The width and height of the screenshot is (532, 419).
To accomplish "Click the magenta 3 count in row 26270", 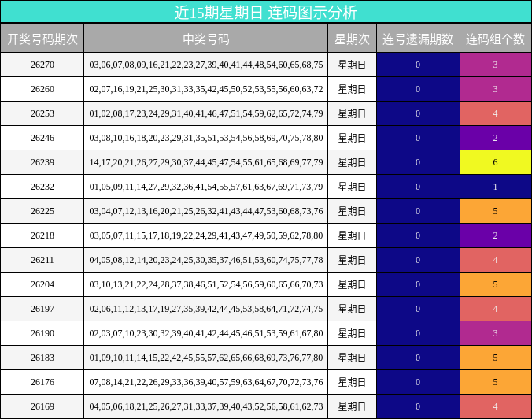I will (495, 65).
